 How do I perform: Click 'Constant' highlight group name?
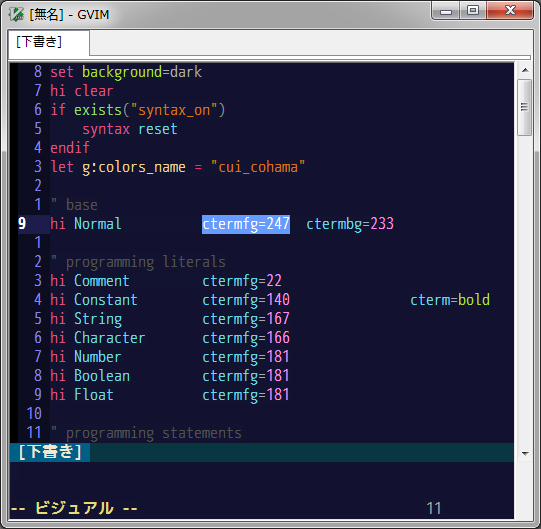[106, 300]
